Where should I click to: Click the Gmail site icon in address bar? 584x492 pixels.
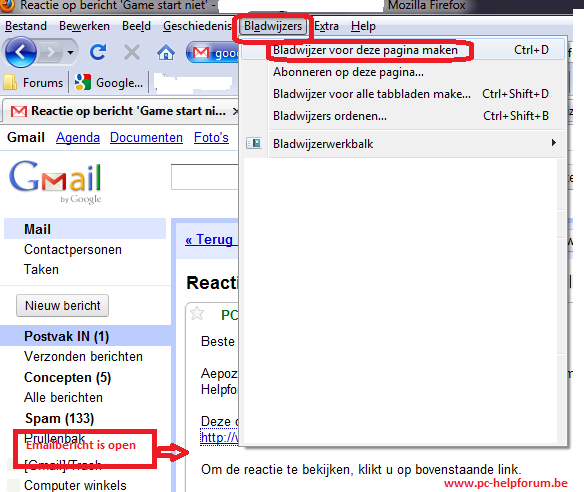(x=201, y=53)
